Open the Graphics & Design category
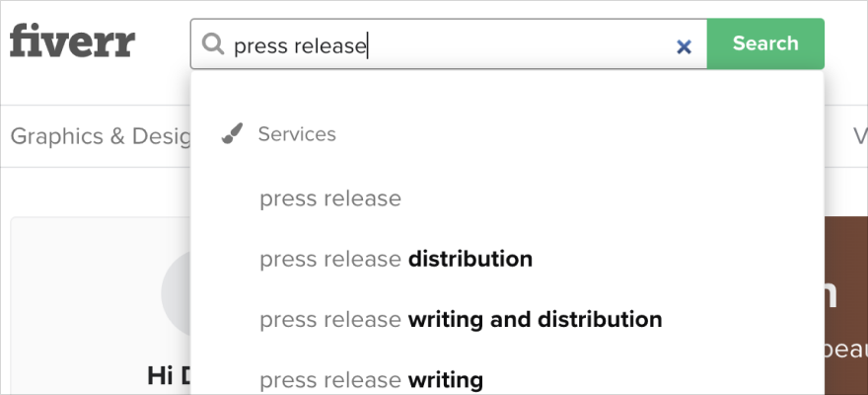The height and width of the screenshot is (395, 868). (101, 136)
